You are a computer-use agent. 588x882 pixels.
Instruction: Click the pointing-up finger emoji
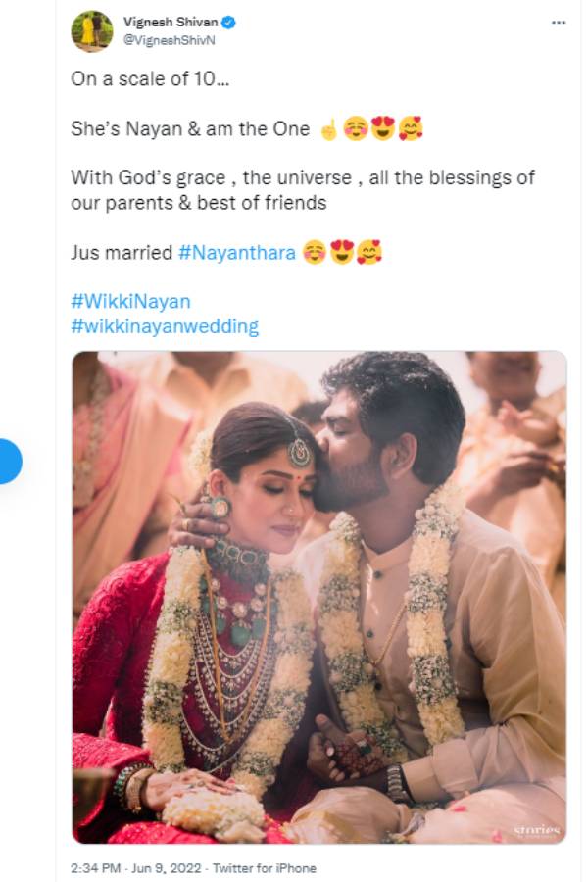pos(328,129)
